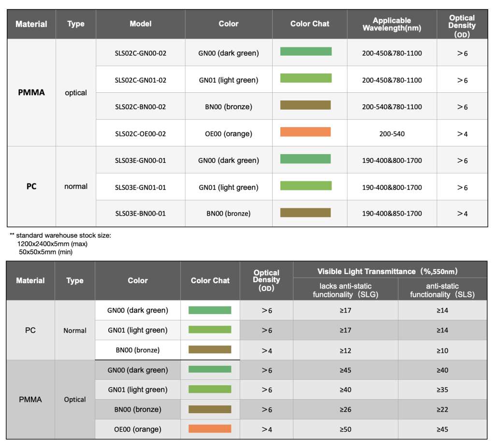Select the wavelength value 200-540

392,134
